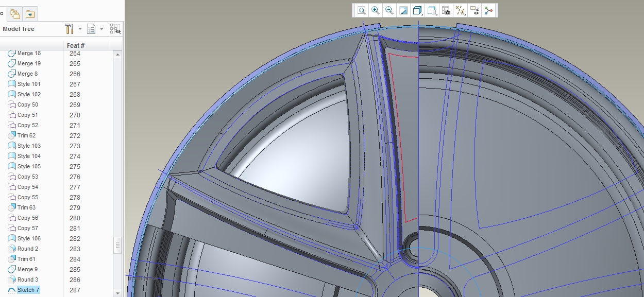Viewport: 644px width, 297px height.
Task: Select Trim 61 feature
Action: 27,259
